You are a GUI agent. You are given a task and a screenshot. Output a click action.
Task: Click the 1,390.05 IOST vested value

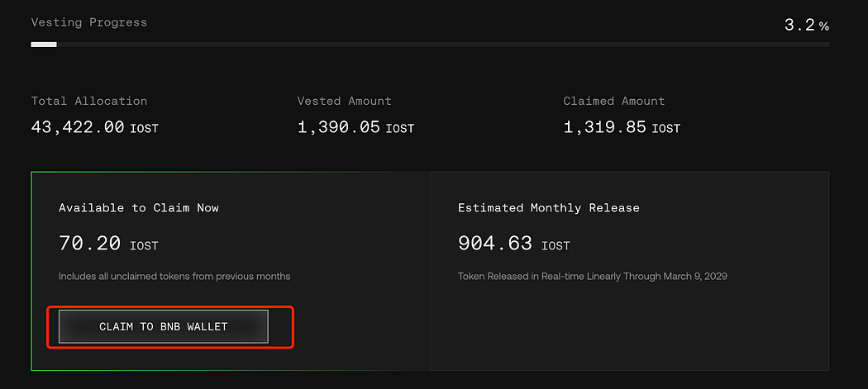point(355,128)
